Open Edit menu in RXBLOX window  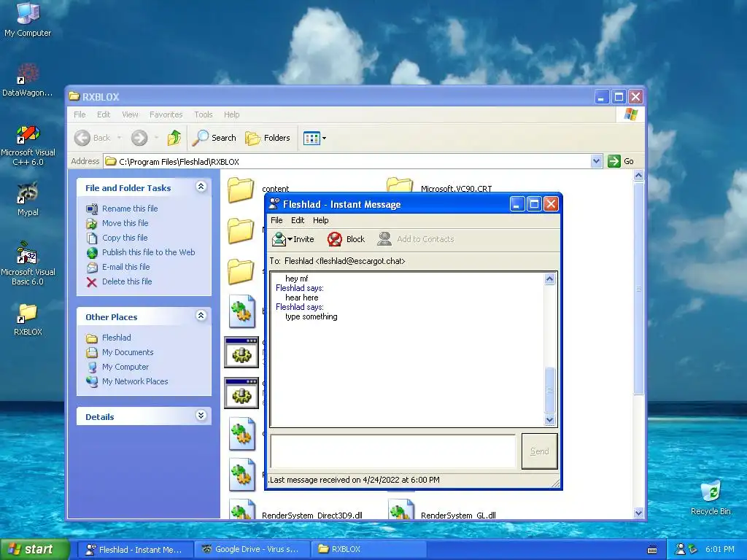(104, 114)
